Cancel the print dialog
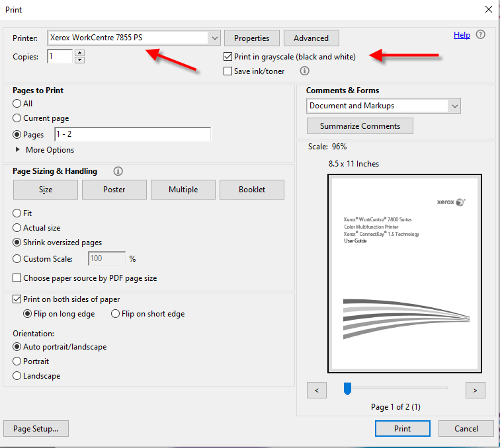500x448 pixels. 466,429
